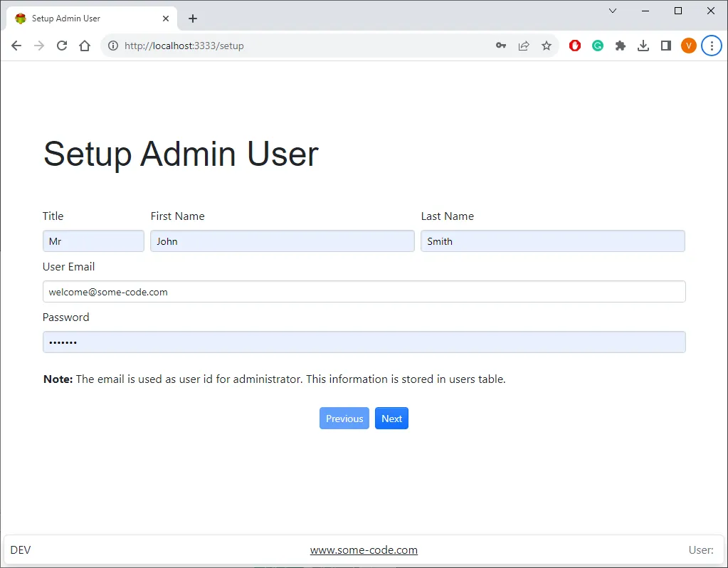Open the downloads icon in the toolbar
This screenshot has height=568, width=728.
point(643,45)
